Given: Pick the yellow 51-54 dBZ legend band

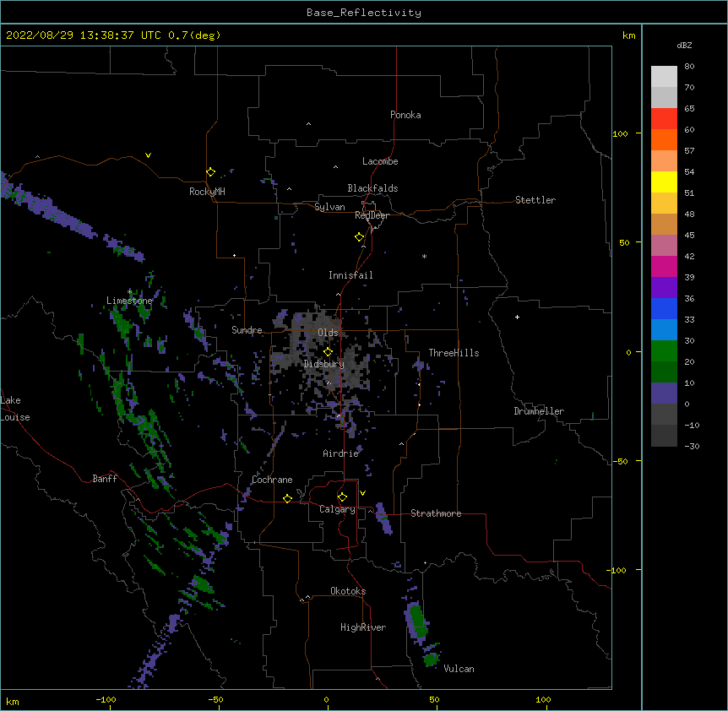Looking at the screenshot, I should point(664,182).
